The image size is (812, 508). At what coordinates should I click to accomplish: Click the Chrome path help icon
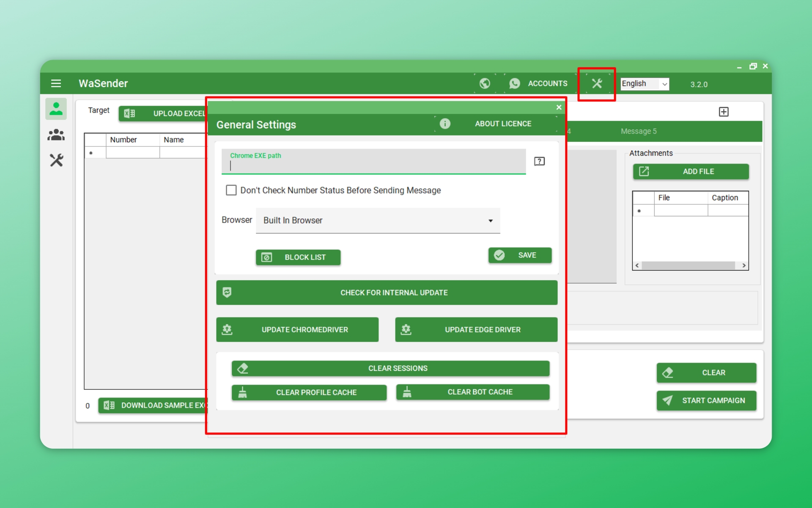pos(539,161)
